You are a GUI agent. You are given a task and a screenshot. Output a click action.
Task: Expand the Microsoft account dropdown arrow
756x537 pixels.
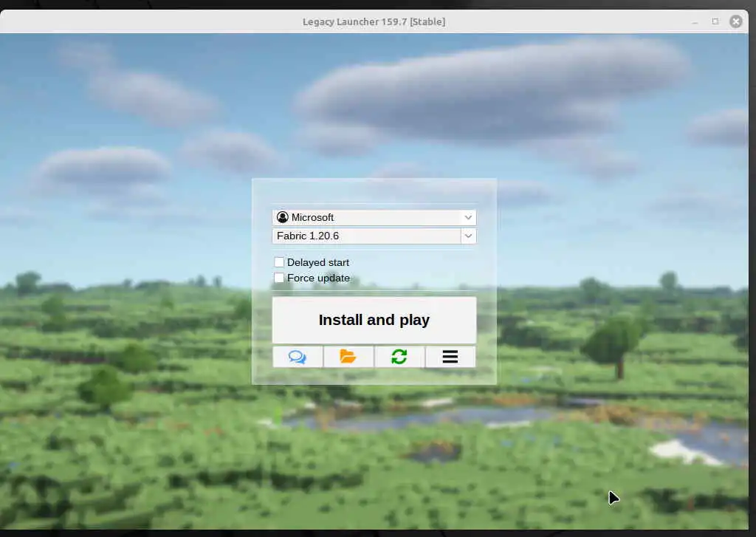[x=467, y=218]
